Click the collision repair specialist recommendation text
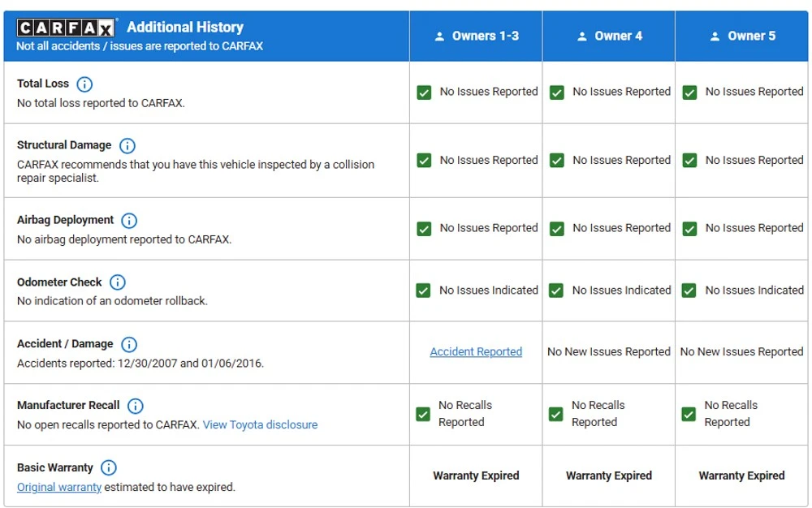 click(196, 171)
